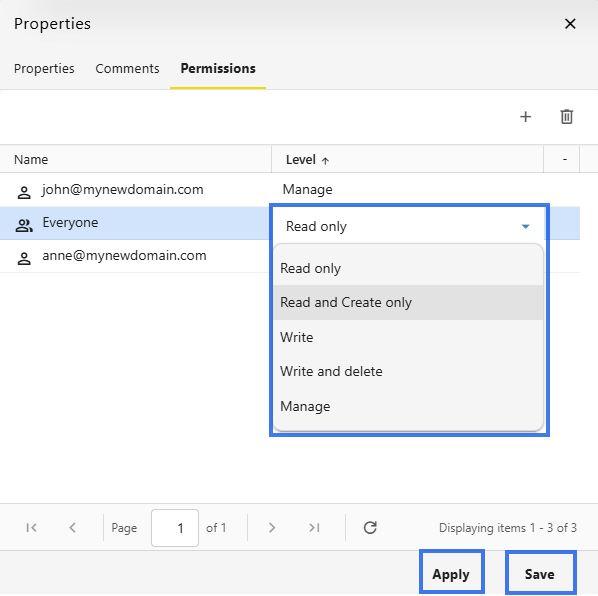Image resolution: width=598 pixels, height=596 pixels.
Task: Close the Properties dialog
Action: [x=570, y=24]
